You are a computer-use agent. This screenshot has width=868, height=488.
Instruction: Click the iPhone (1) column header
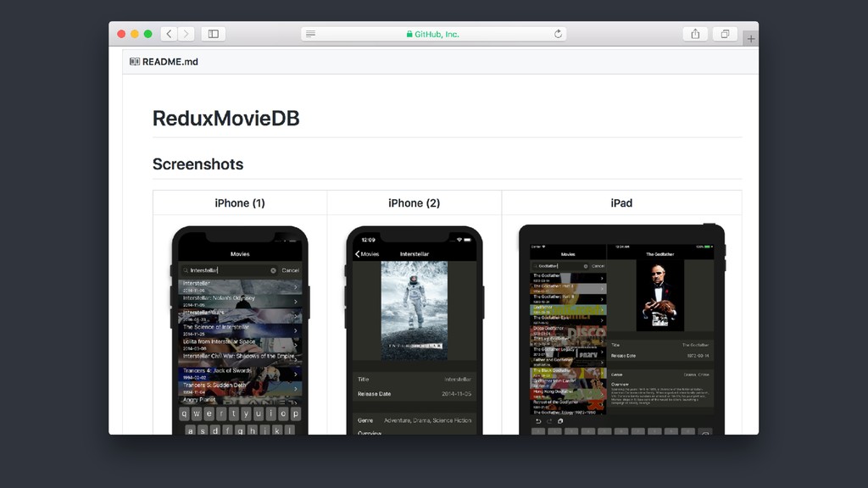pos(240,203)
